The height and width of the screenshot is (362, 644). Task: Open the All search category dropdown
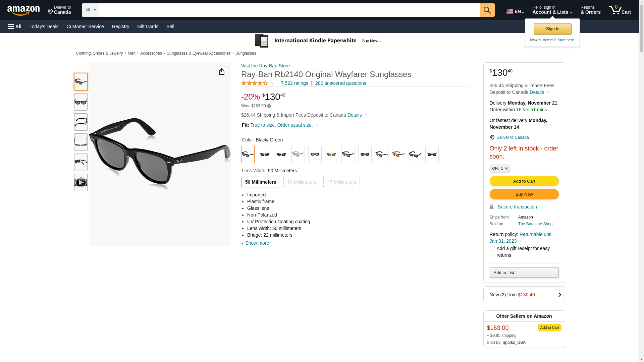coord(91,10)
